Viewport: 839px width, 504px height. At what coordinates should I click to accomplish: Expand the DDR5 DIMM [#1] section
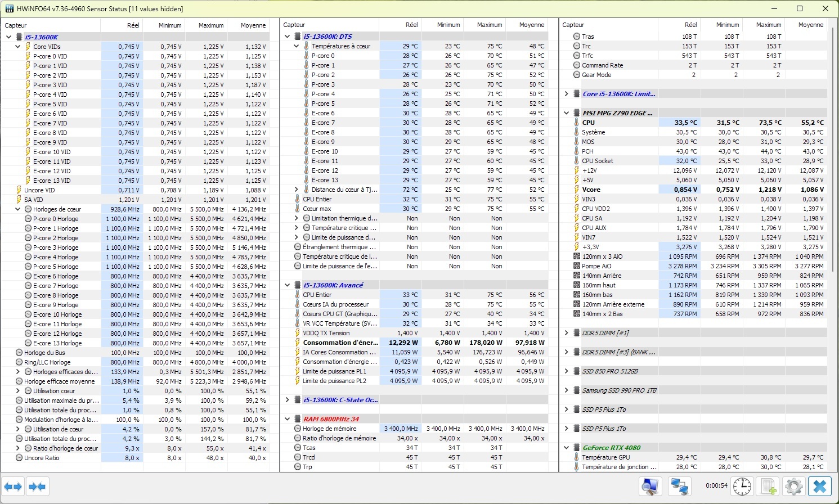pos(566,333)
